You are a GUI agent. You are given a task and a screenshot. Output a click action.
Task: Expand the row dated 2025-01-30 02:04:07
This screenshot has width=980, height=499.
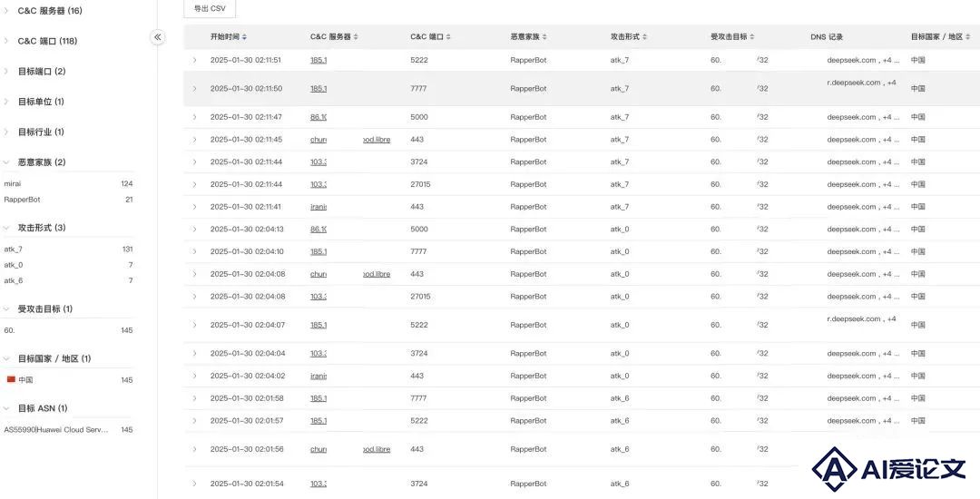(195, 325)
